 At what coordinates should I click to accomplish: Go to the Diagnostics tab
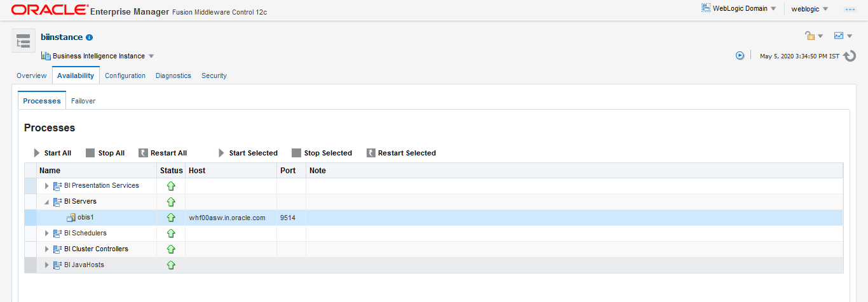coord(173,75)
